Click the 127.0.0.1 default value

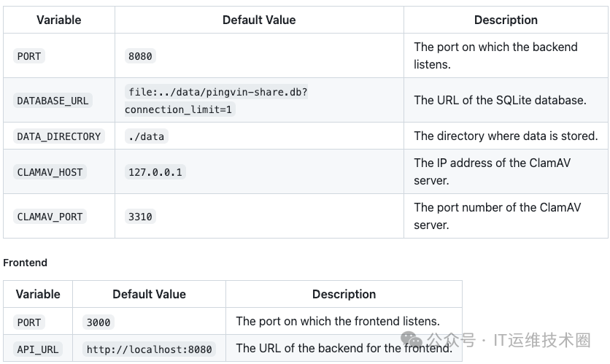coord(155,172)
